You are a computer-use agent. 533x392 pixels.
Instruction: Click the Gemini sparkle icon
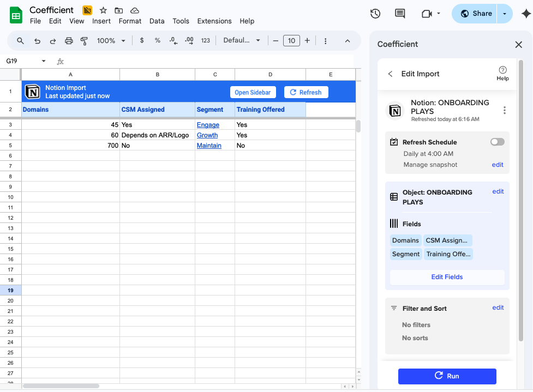tap(526, 14)
